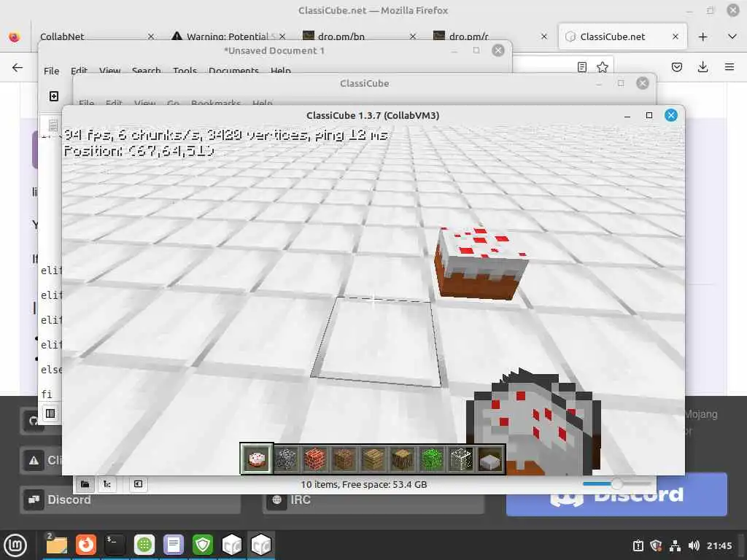
Task: Select the wooden planks block in the hotbar
Action: 373,459
